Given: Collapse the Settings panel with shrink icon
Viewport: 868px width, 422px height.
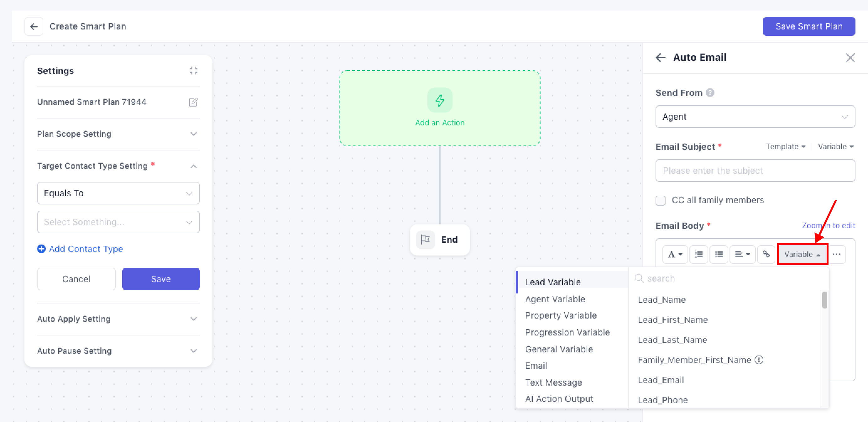Looking at the screenshot, I should [x=193, y=71].
